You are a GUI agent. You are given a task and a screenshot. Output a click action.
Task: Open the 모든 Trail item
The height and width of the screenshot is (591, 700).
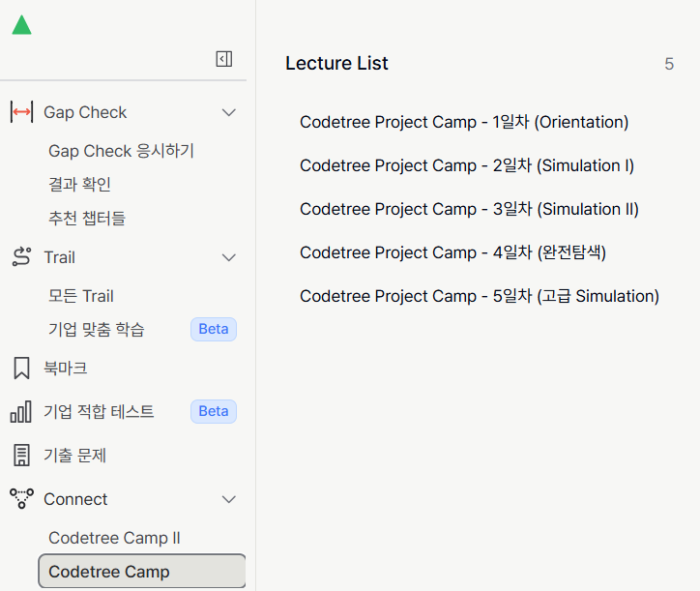(81, 296)
